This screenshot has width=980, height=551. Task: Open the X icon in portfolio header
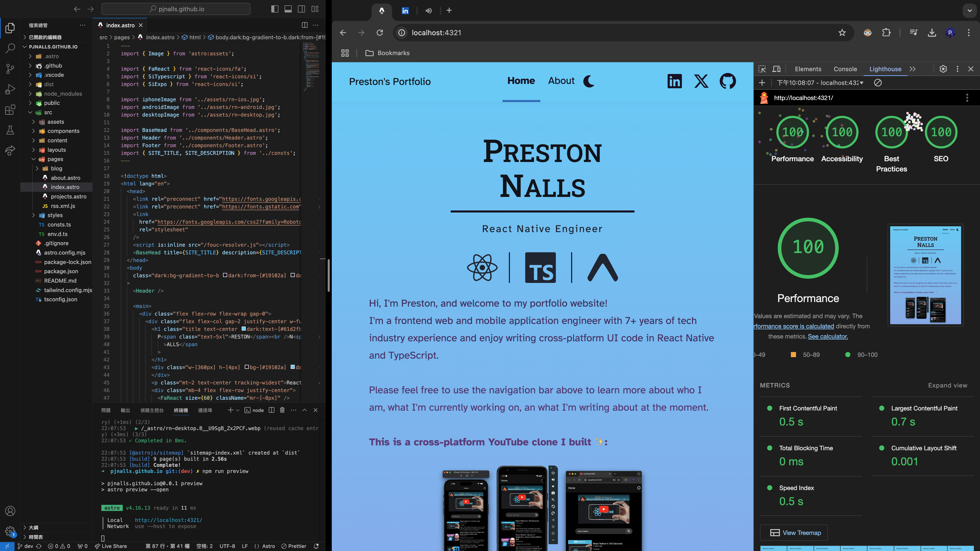pos(701,81)
